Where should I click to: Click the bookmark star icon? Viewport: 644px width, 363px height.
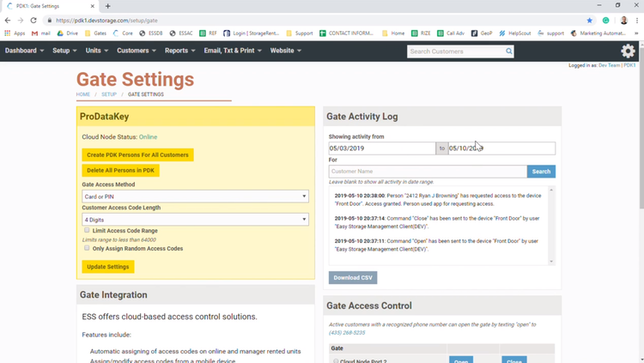coord(589,20)
